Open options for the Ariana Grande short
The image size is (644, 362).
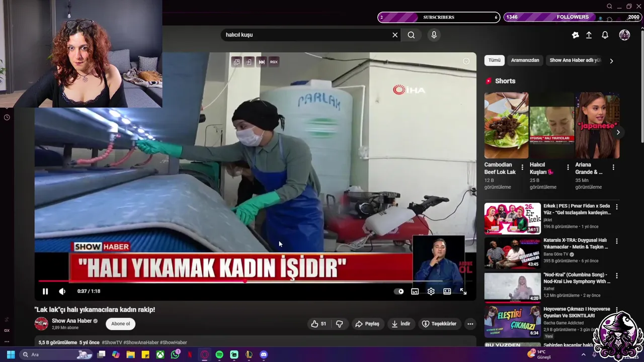[x=613, y=167]
